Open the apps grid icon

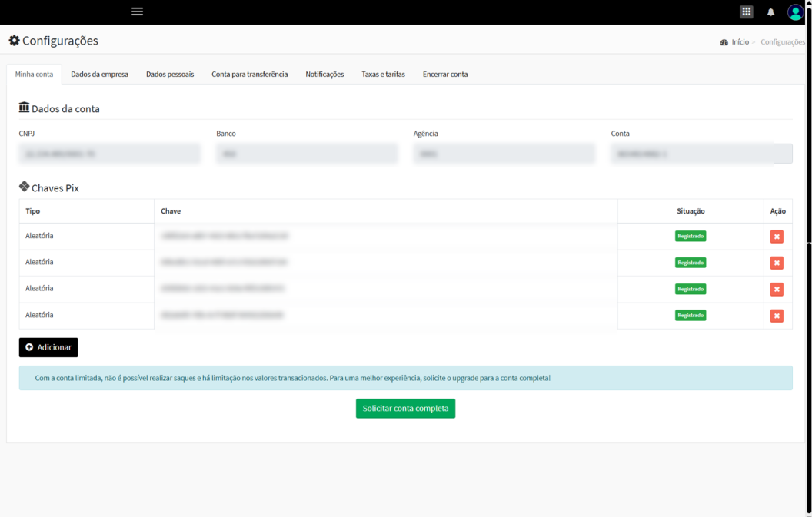pos(746,12)
